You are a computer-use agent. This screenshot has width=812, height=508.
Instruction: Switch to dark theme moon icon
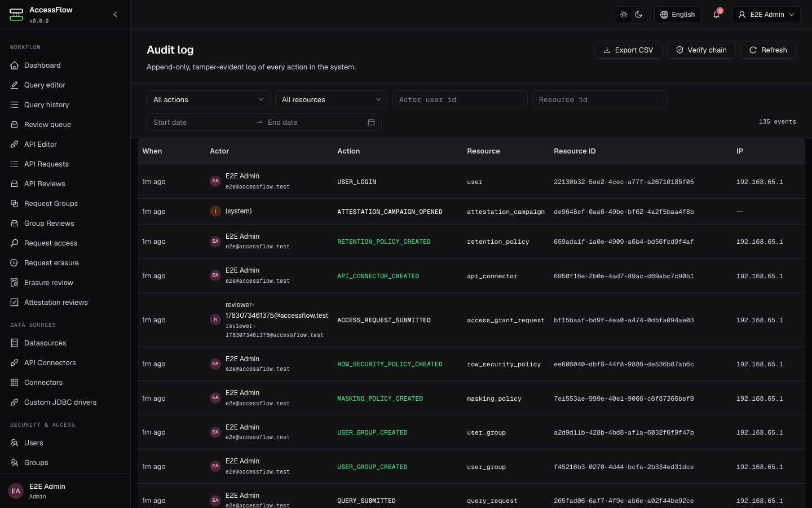click(x=639, y=15)
